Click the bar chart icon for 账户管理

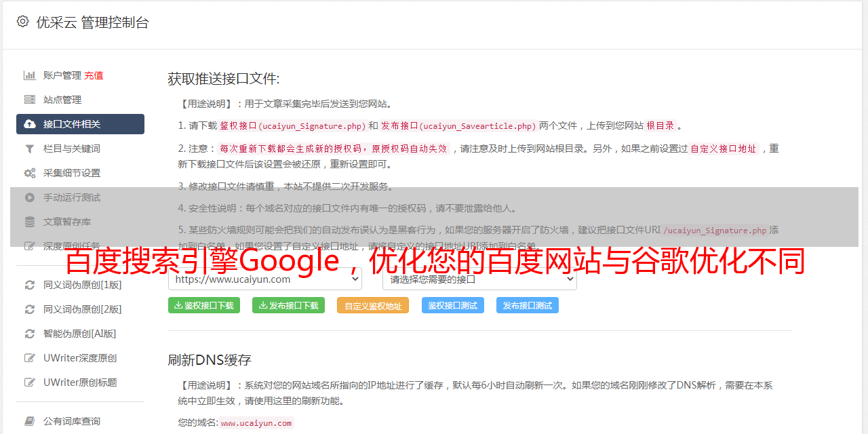(29, 75)
